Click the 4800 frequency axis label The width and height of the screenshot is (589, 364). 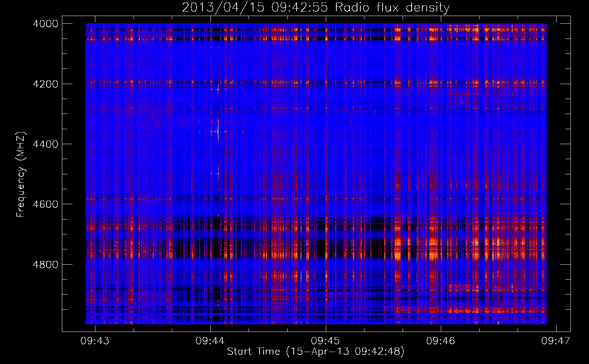[x=46, y=265]
